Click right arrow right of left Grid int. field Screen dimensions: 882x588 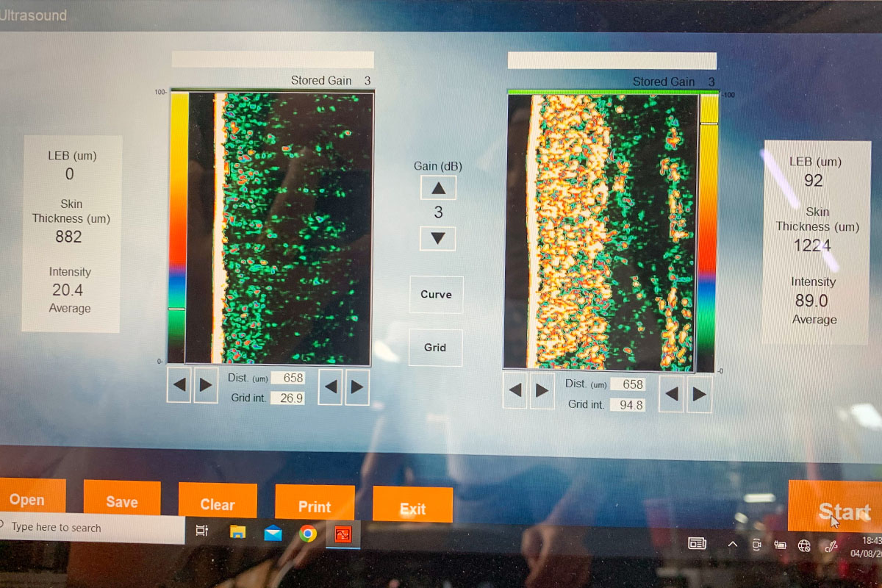click(x=357, y=387)
